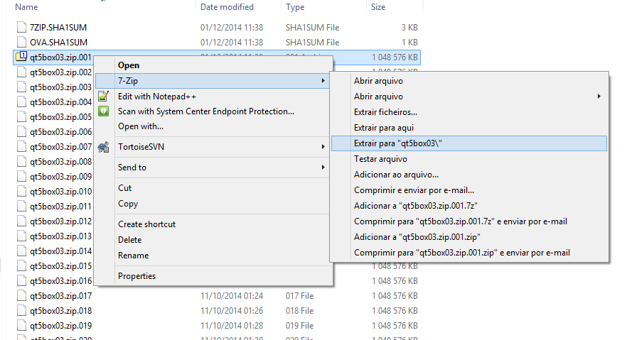Expand the 7-Zip submenu arrow
644x340 pixels.
(x=323, y=81)
